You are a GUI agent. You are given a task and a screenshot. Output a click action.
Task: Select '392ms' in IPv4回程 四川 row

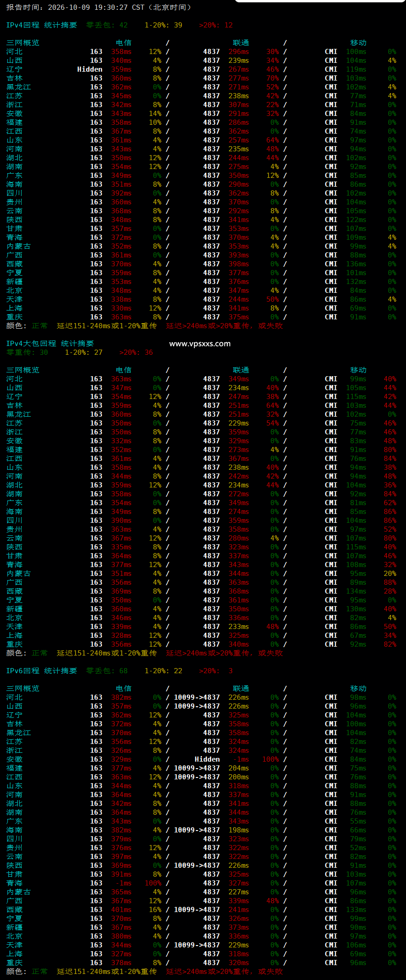pyautogui.click(x=121, y=193)
